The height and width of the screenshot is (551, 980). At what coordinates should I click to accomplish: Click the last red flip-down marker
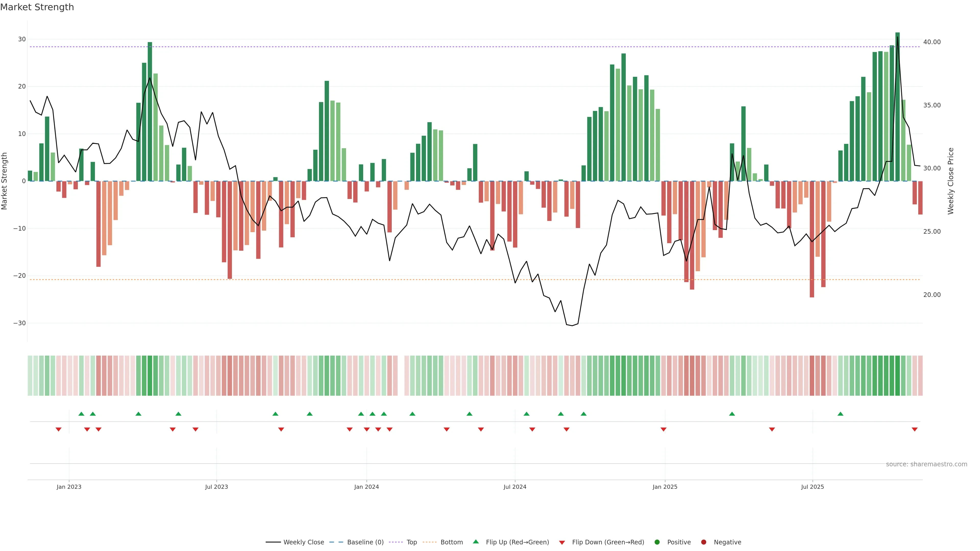[915, 429]
